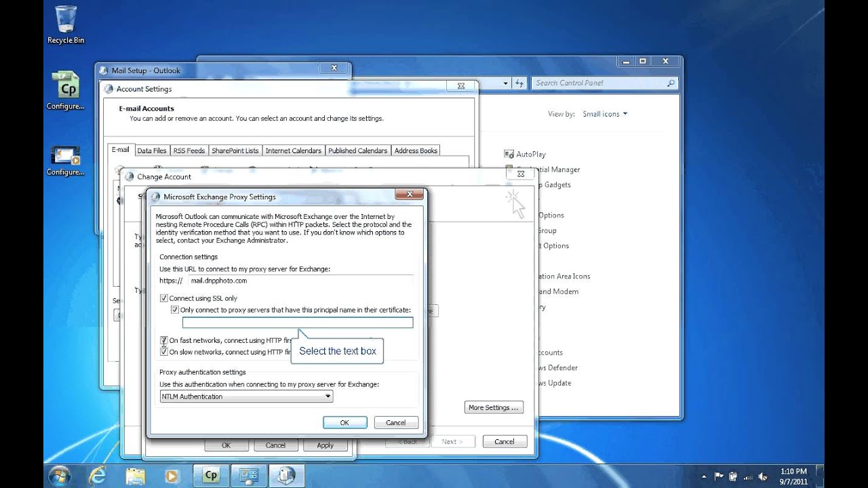Click the More Settings button
Image resolution: width=868 pixels, height=488 pixels.
pyautogui.click(x=494, y=407)
